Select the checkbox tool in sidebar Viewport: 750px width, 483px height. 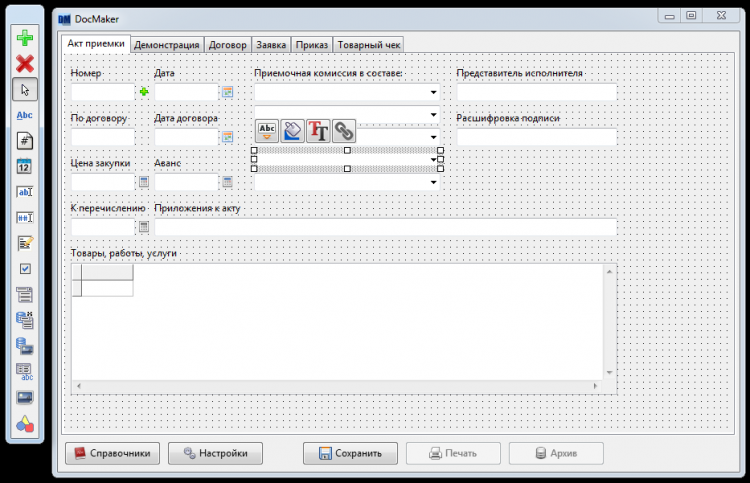(25, 269)
